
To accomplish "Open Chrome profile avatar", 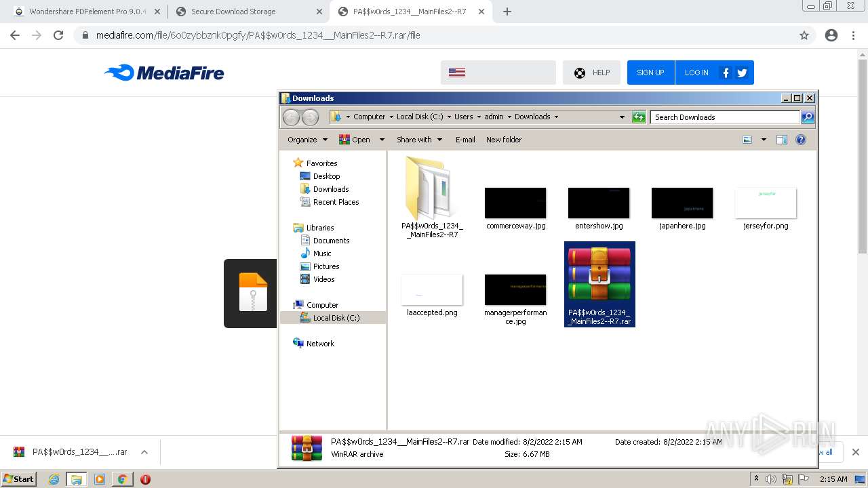I will pos(831,35).
